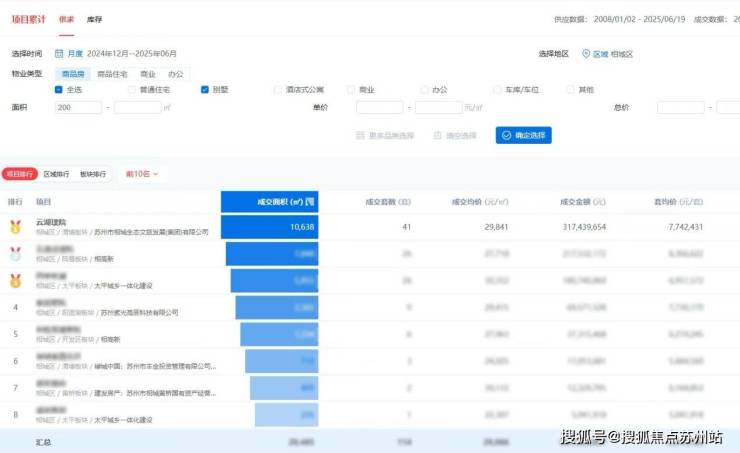Click the calendar icon beside 选择时间
740x453 pixels.
(x=59, y=54)
